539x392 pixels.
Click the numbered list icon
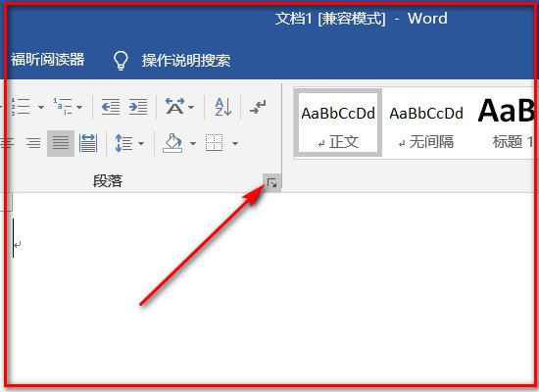coord(20,107)
